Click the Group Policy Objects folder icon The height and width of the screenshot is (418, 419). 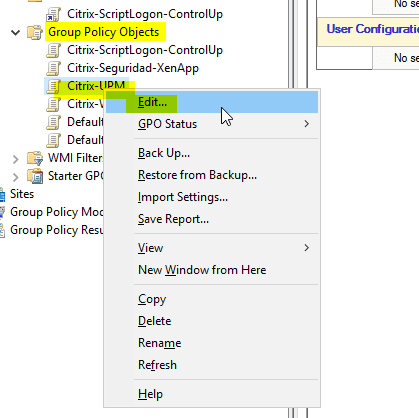click(35, 32)
